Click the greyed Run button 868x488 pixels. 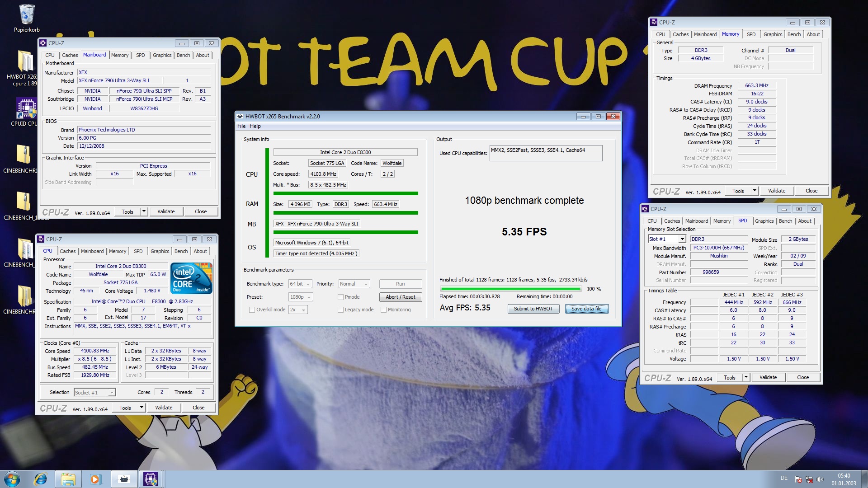click(x=401, y=284)
